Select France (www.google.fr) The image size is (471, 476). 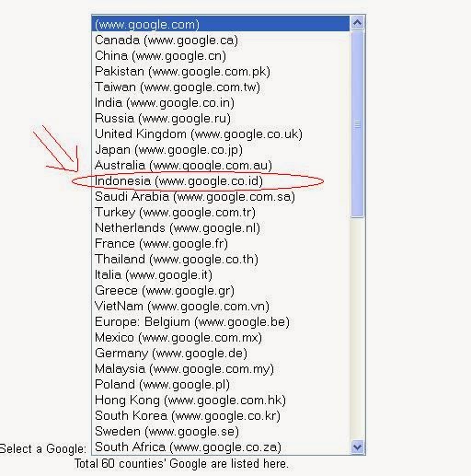point(221,243)
